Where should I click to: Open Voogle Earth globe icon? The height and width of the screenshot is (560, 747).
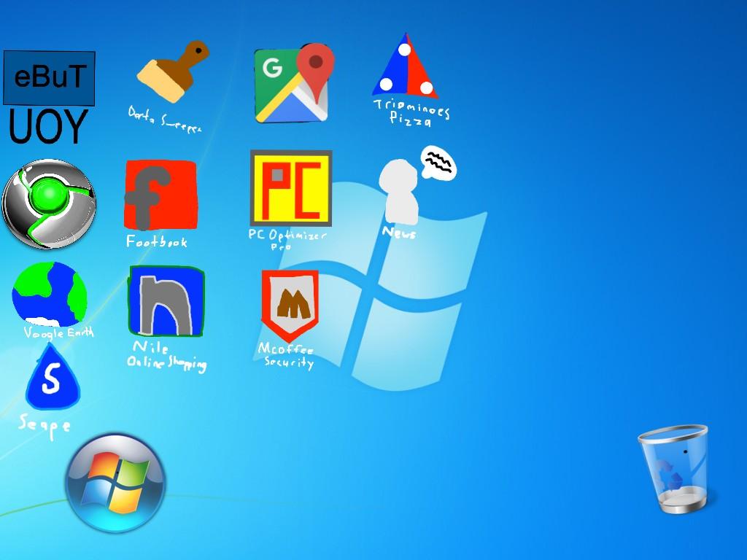50,295
